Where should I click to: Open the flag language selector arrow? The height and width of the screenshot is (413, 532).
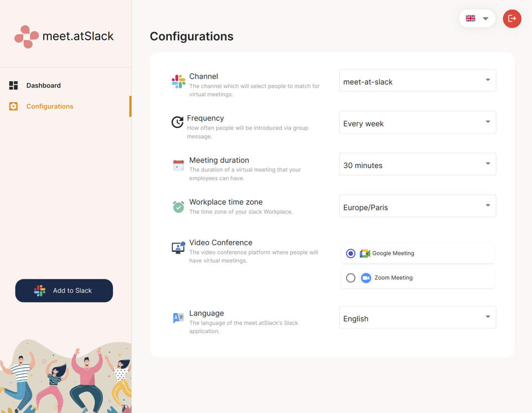[485, 19]
